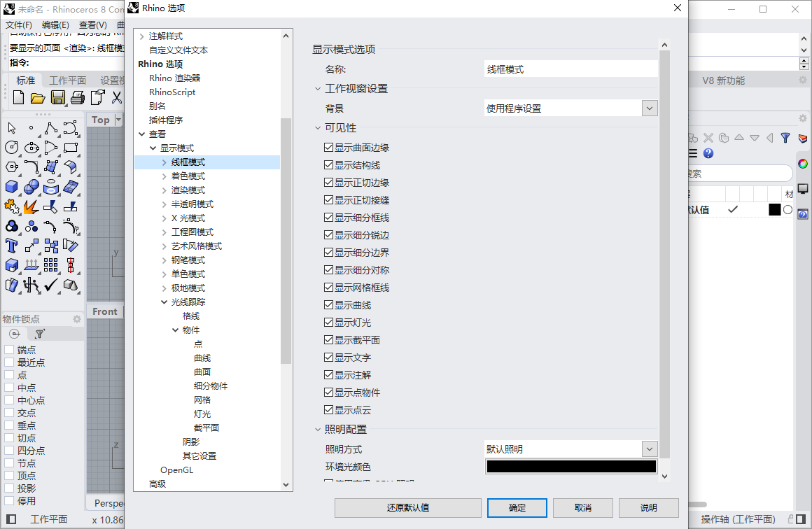Click the blue help question icon
Image resolution: width=812 pixels, height=529 pixels.
708,153
